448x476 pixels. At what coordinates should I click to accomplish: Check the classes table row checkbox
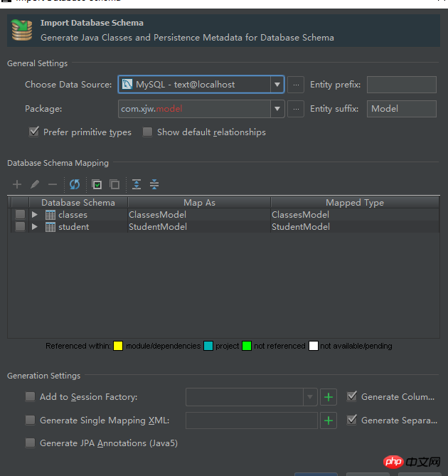click(20, 215)
